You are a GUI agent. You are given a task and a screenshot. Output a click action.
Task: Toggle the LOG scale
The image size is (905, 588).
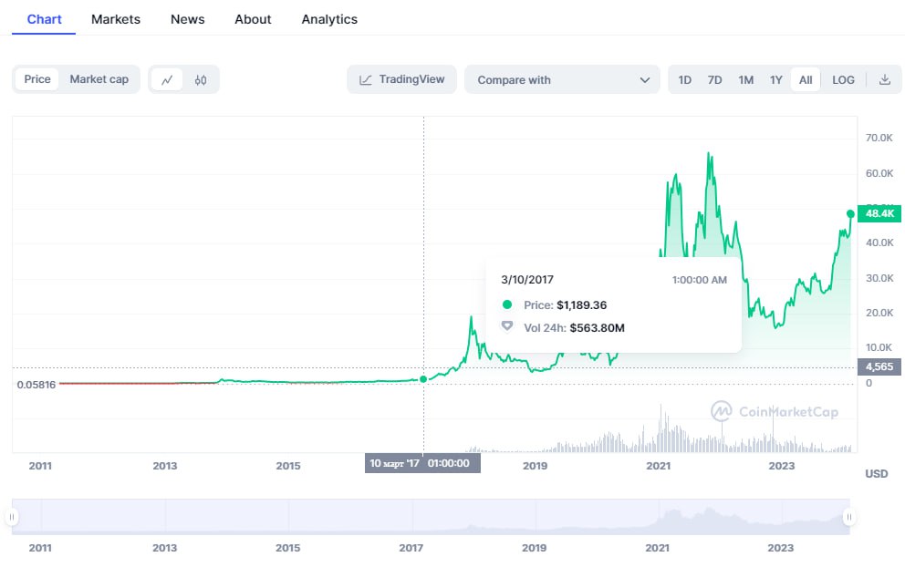843,80
